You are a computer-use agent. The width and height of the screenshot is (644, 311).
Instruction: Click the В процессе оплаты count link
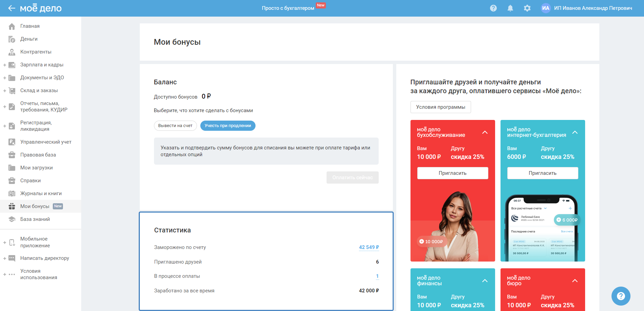click(x=377, y=276)
